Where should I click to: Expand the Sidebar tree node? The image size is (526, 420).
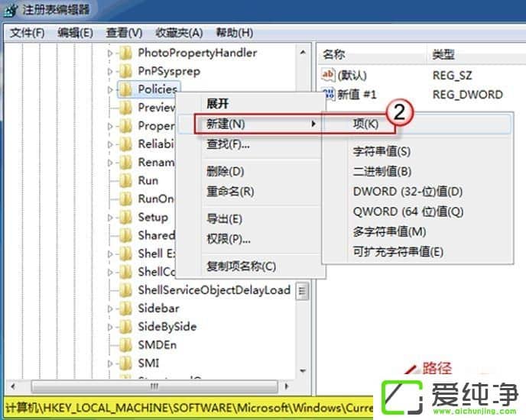[110, 309]
